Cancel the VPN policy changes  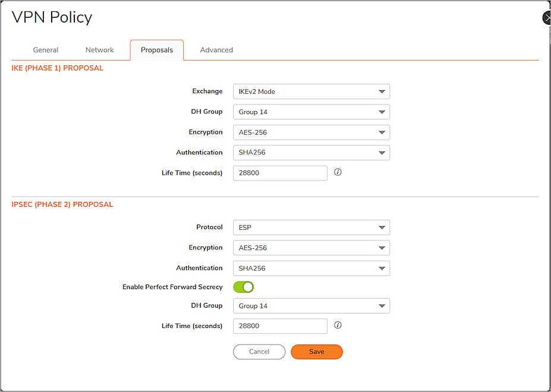pos(259,352)
